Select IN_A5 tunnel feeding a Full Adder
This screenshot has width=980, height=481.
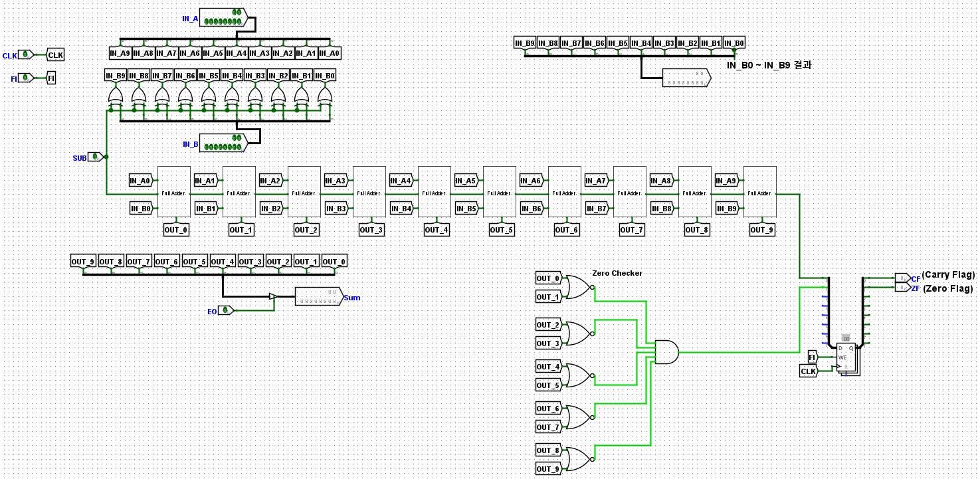[x=466, y=180]
